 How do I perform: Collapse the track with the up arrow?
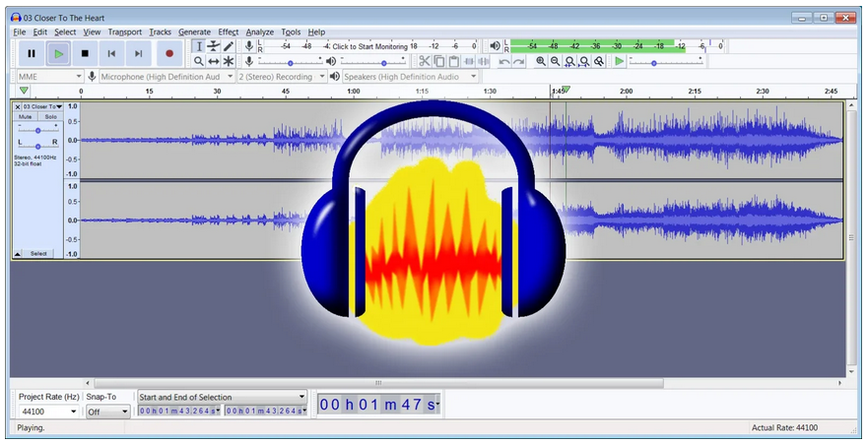pyautogui.click(x=18, y=254)
